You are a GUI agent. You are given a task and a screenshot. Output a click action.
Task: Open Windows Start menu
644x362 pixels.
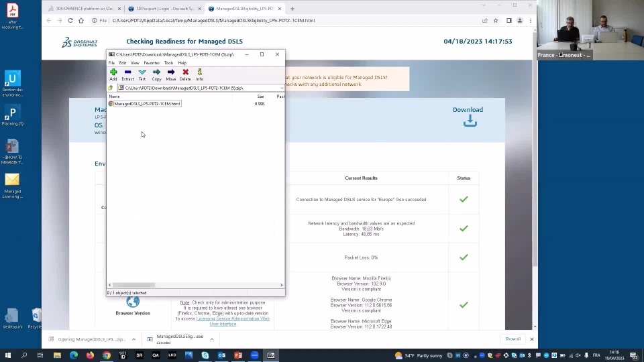tap(8, 355)
